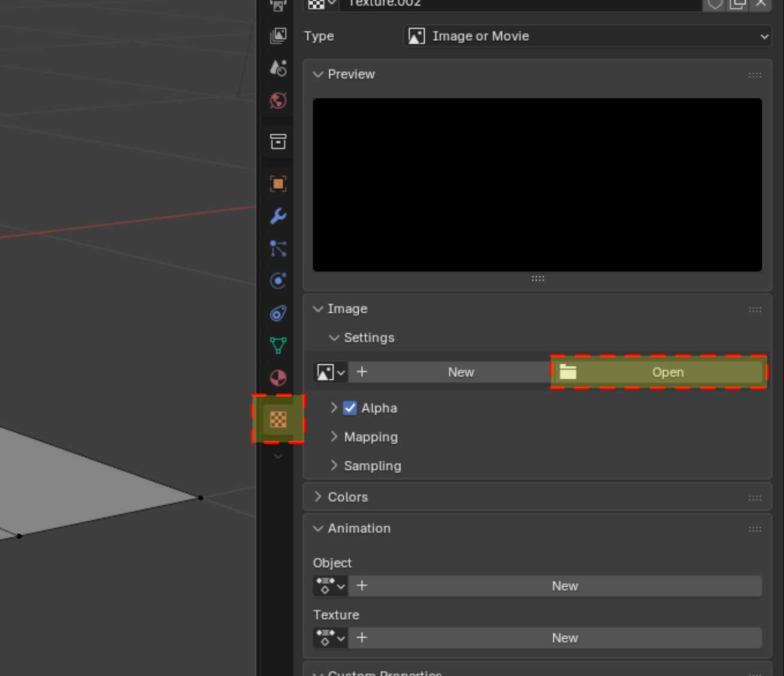Open the Particles properties tab
The width and height of the screenshot is (784, 676).
278,248
